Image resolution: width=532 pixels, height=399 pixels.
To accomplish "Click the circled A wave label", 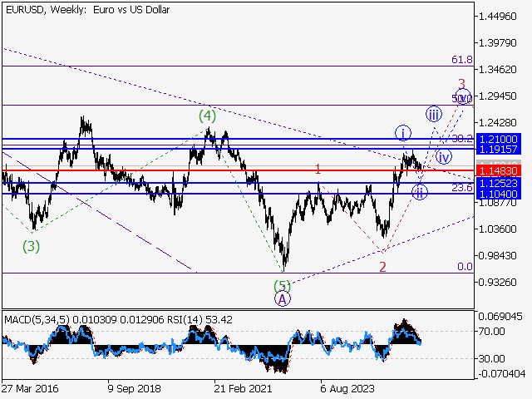I will tap(283, 298).
